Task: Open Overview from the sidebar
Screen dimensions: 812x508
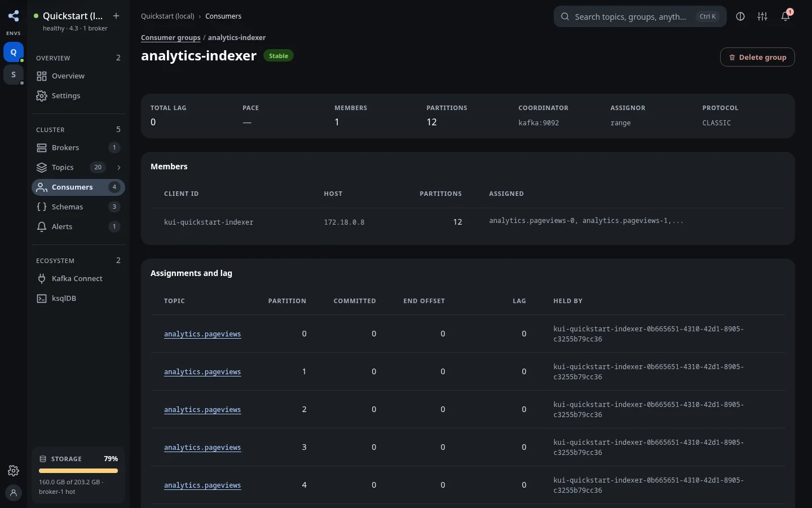Action: (x=78, y=76)
